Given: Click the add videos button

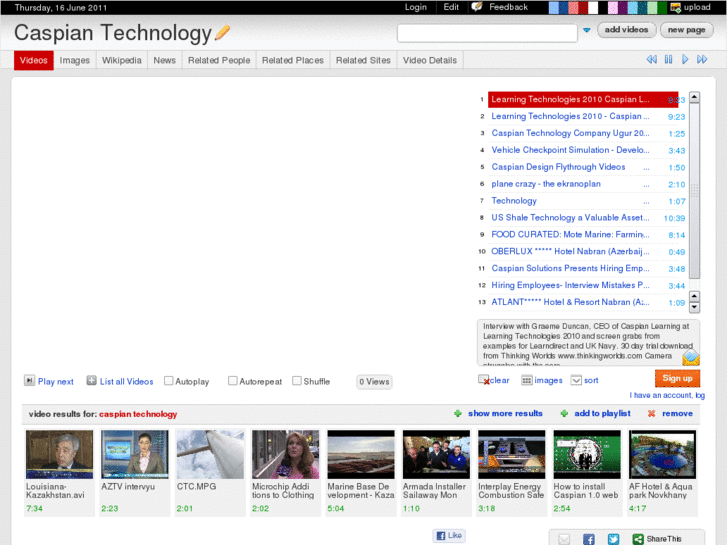Looking at the screenshot, I should tap(626, 30).
